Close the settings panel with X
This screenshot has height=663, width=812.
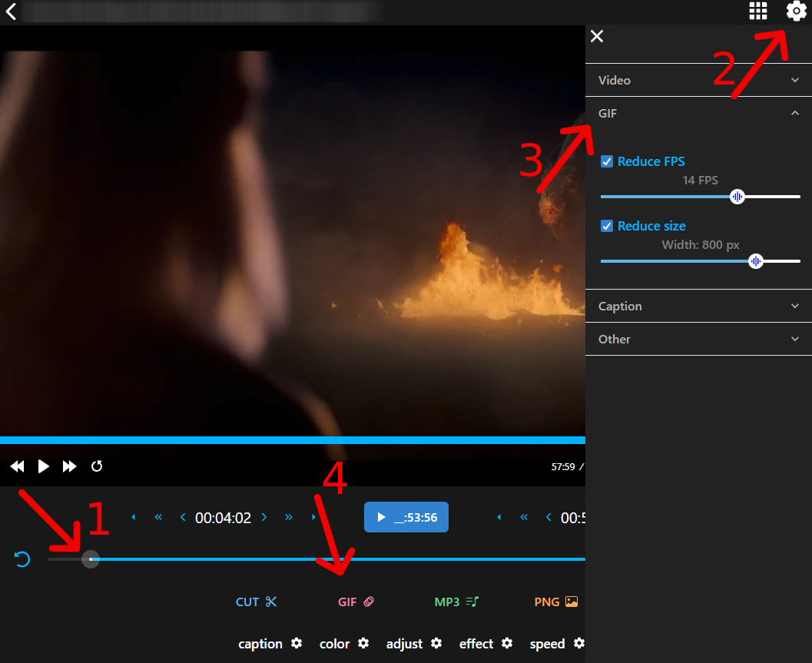tap(597, 36)
